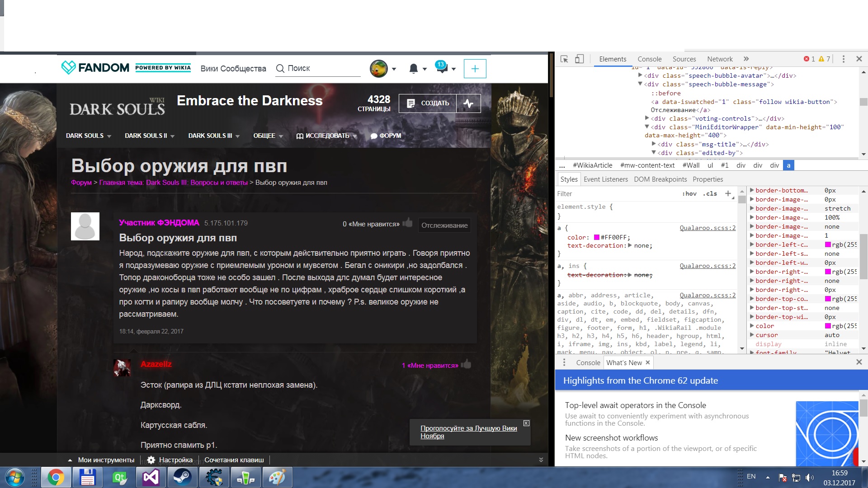868x488 pixels.
Task: Open ОБЩЕЕ navigation dropdown
Action: click(268, 136)
